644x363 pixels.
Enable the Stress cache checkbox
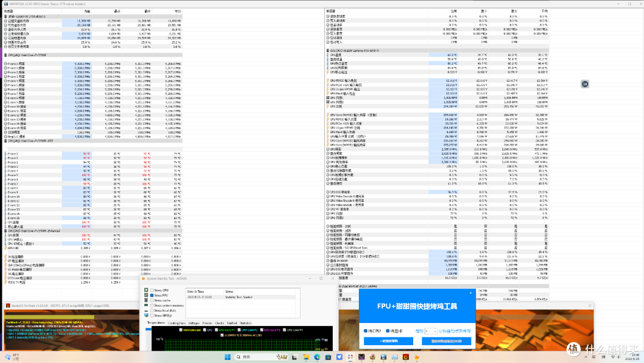152,300
